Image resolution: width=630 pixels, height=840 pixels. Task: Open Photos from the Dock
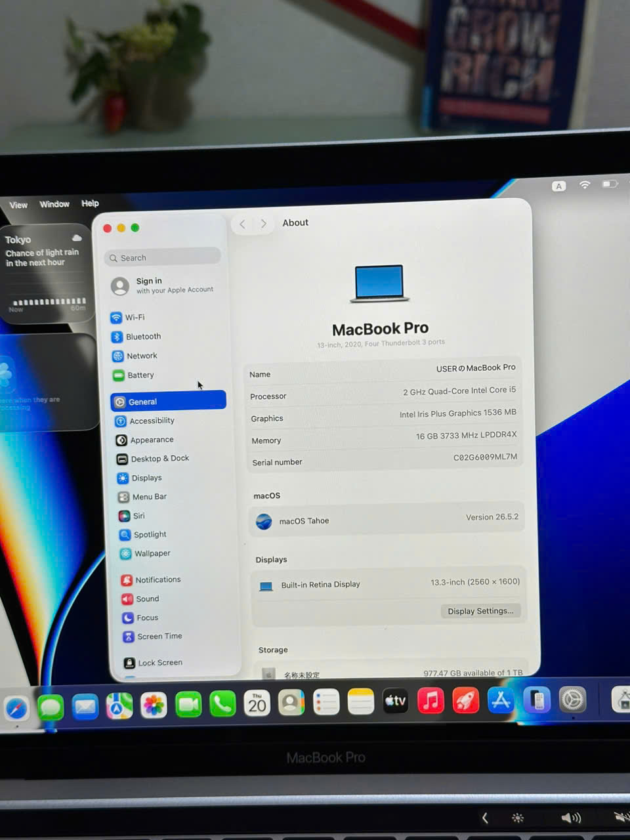tap(154, 705)
